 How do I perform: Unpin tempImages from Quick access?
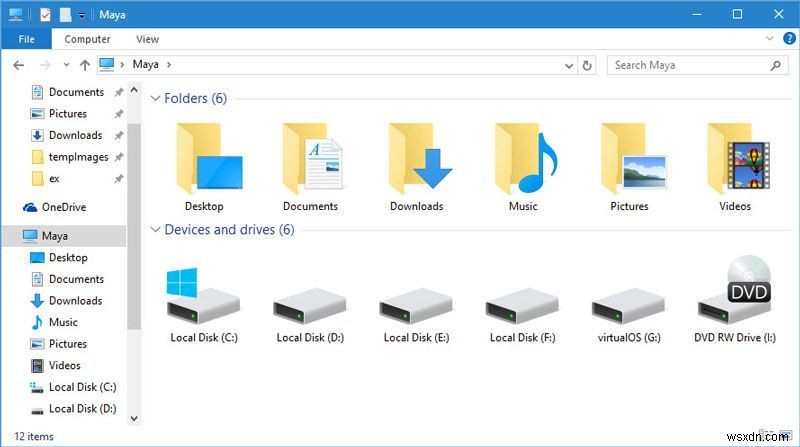pyautogui.click(x=118, y=157)
